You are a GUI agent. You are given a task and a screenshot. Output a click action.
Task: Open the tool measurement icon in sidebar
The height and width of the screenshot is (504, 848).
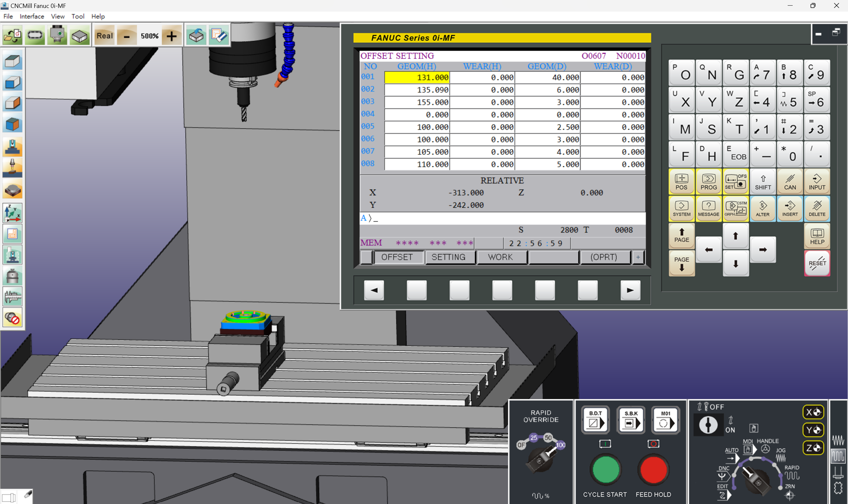click(x=13, y=168)
